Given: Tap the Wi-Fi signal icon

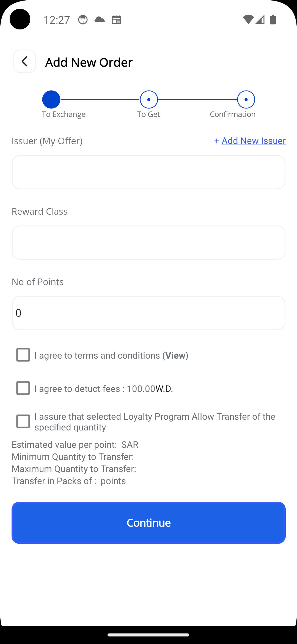Looking at the screenshot, I should click(248, 20).
